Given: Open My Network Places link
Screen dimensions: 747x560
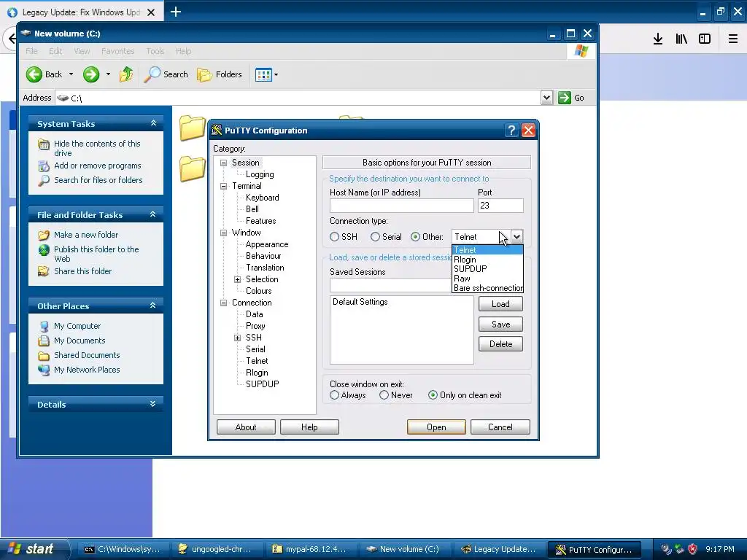Looking at the screenshot, I should point(87,370).
